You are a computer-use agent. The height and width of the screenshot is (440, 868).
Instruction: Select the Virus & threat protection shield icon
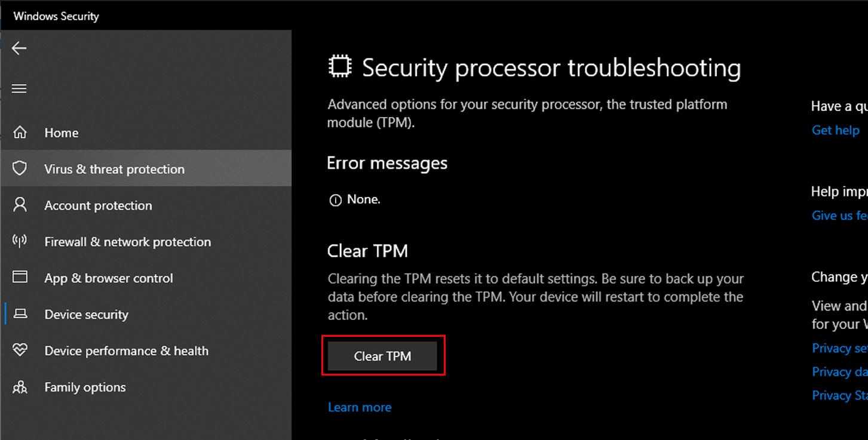20,168
